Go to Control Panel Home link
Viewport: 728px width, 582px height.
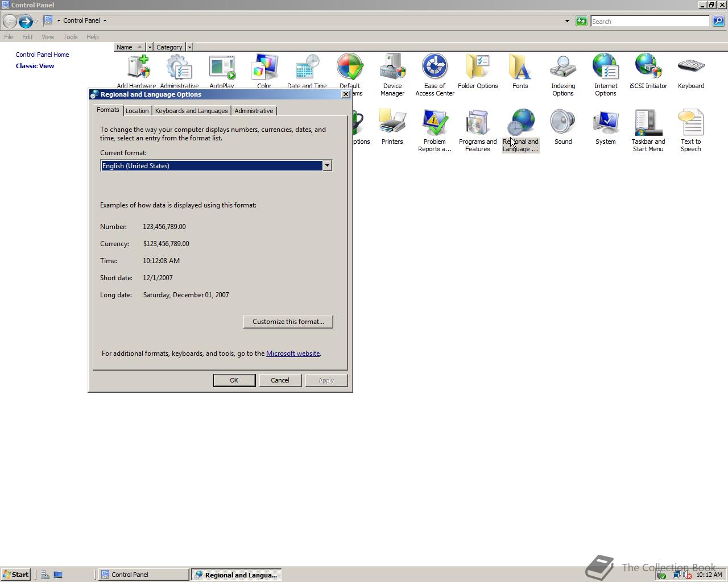pos(42,55)
